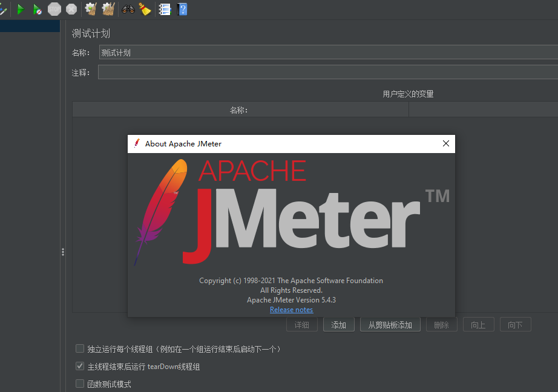
Task: Click the 从剪贴板添加 button
Action: click(390, 324)
